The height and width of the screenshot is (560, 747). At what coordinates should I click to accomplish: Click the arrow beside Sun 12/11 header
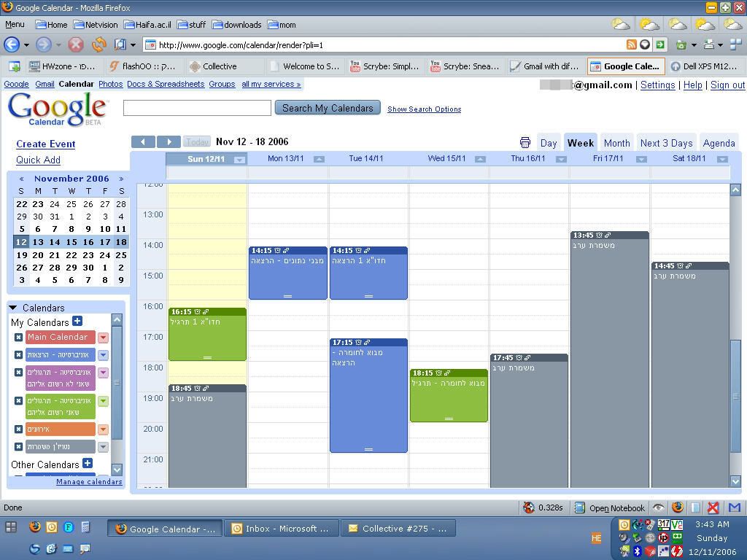[x=239, y=160]
